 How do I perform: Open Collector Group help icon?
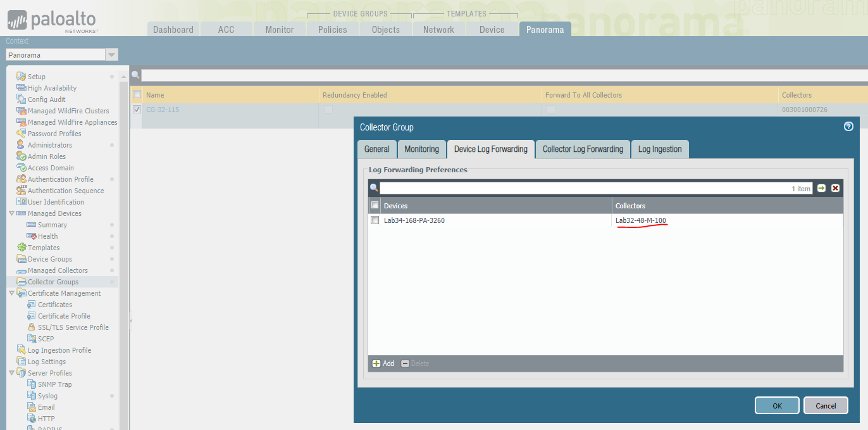(x=849, y=127)
